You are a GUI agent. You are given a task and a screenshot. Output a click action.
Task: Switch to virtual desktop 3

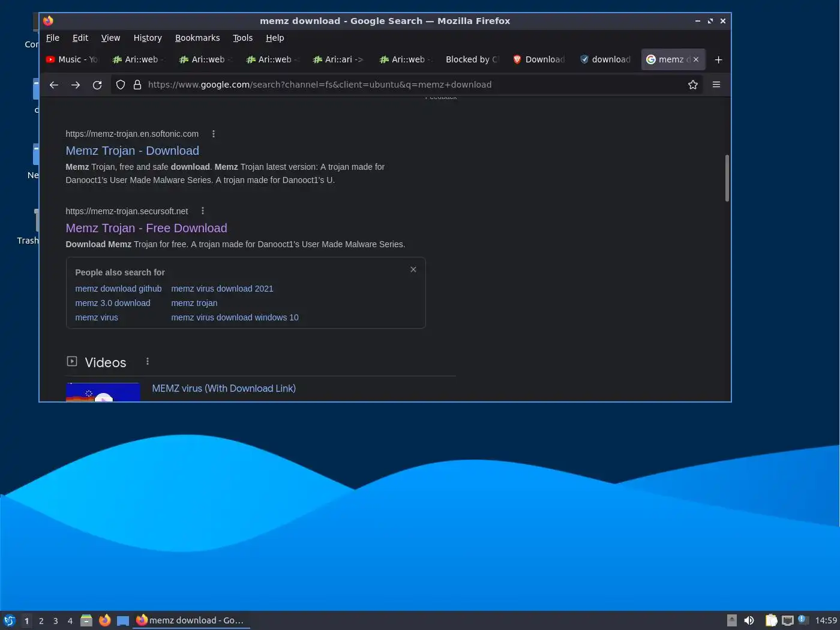click(56, 620)
